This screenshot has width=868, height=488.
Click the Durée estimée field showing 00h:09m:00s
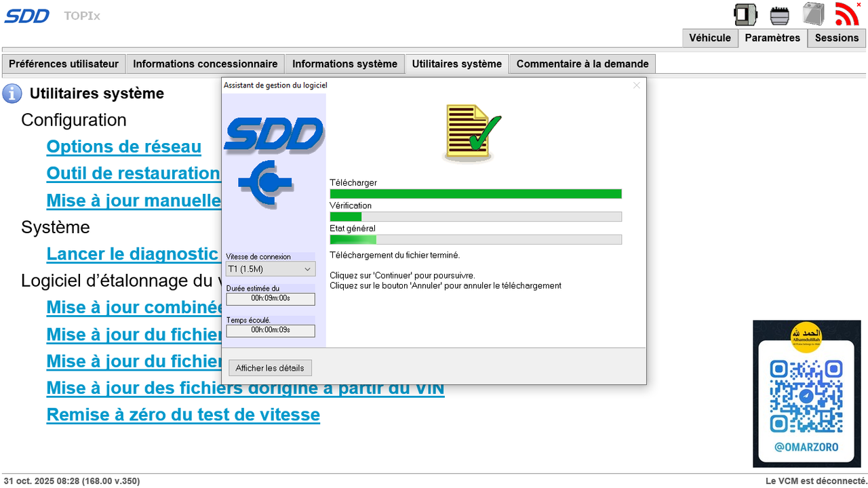[x=271, y=299]
